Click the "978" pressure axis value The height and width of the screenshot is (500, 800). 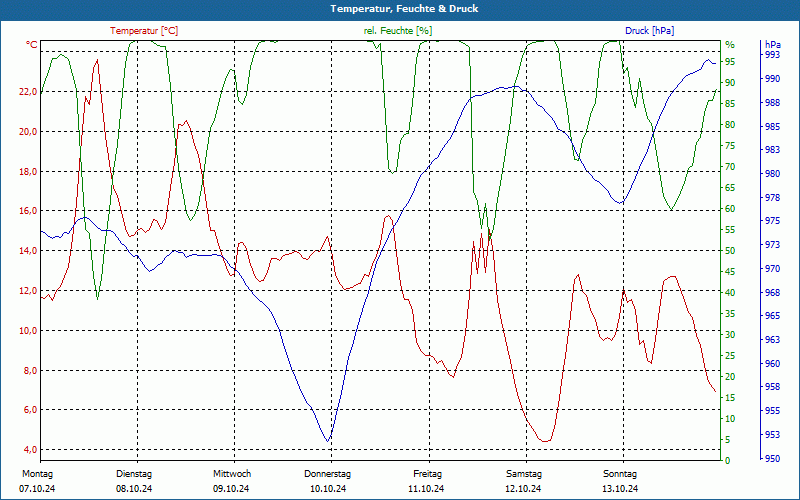pyautogui.click(x=772, y=197)
